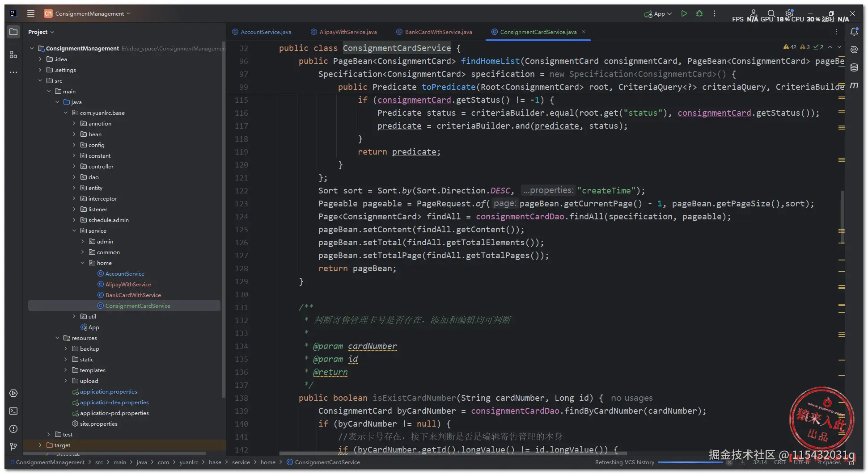The width and height of the screenshot is (868, 474).
Task: Select BankCardWithService in project tree
Action: 129,295
